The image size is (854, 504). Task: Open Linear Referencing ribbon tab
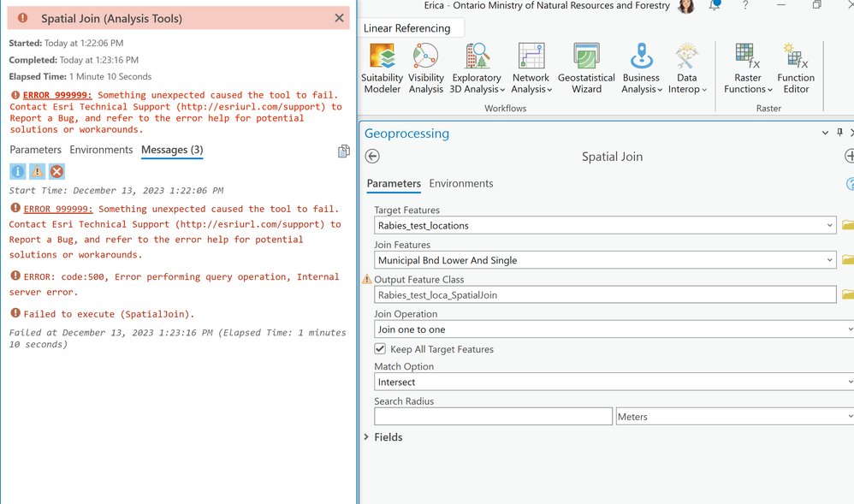[x=406, y=28]
